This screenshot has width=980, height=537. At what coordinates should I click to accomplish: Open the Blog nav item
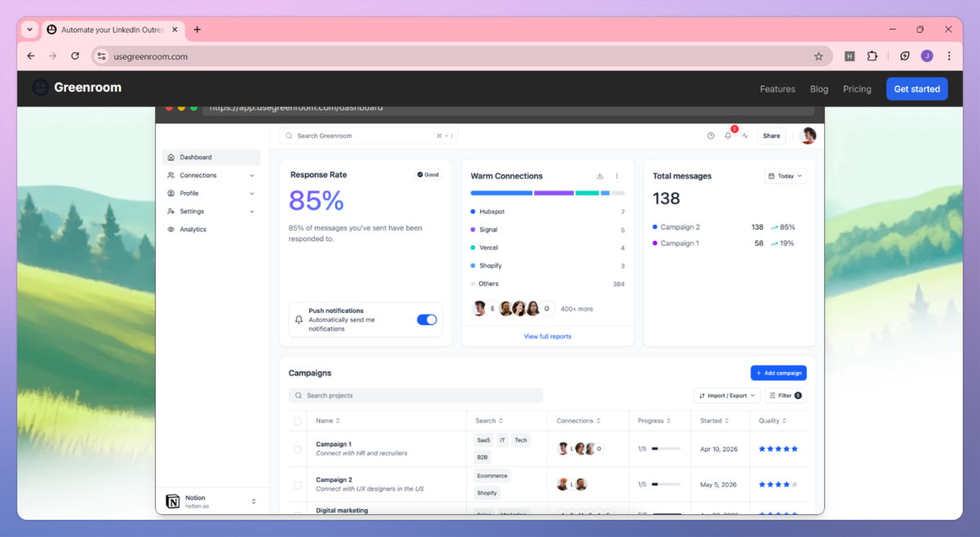tap(819, 89)
